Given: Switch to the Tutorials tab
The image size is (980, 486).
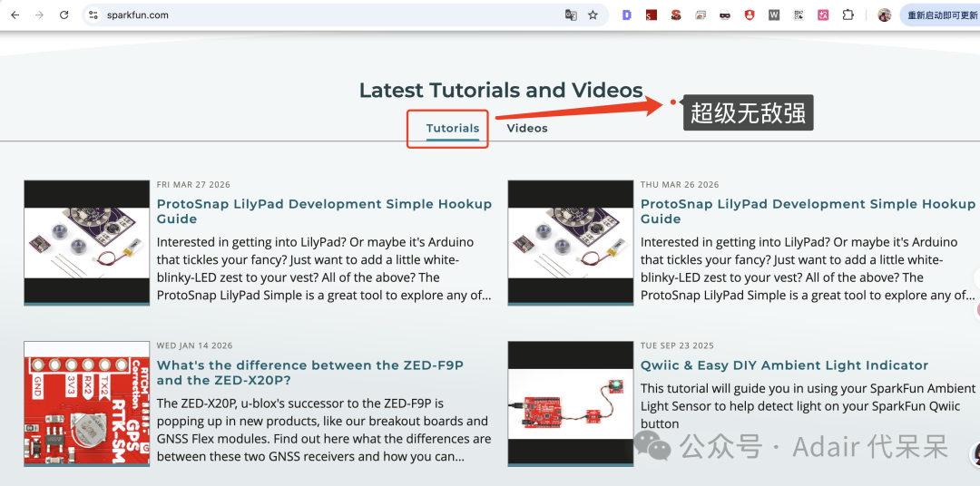Looking at the screenshot, I should click(x=453, y=128).
